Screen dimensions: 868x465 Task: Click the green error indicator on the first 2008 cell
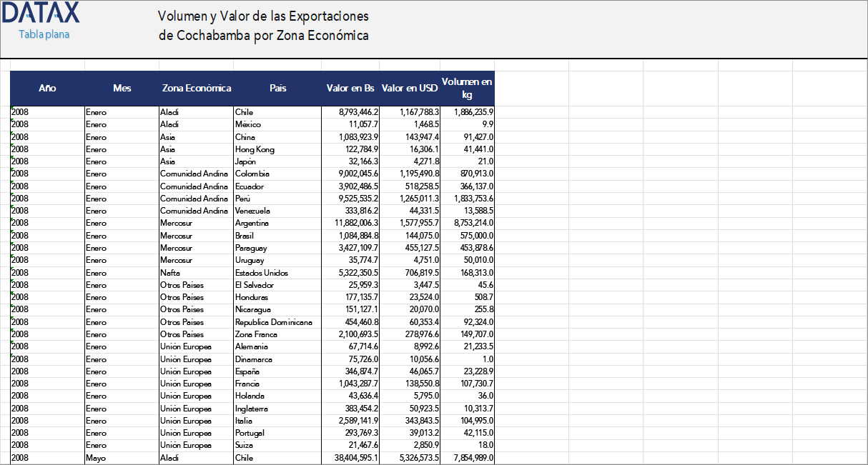(11, 109)
